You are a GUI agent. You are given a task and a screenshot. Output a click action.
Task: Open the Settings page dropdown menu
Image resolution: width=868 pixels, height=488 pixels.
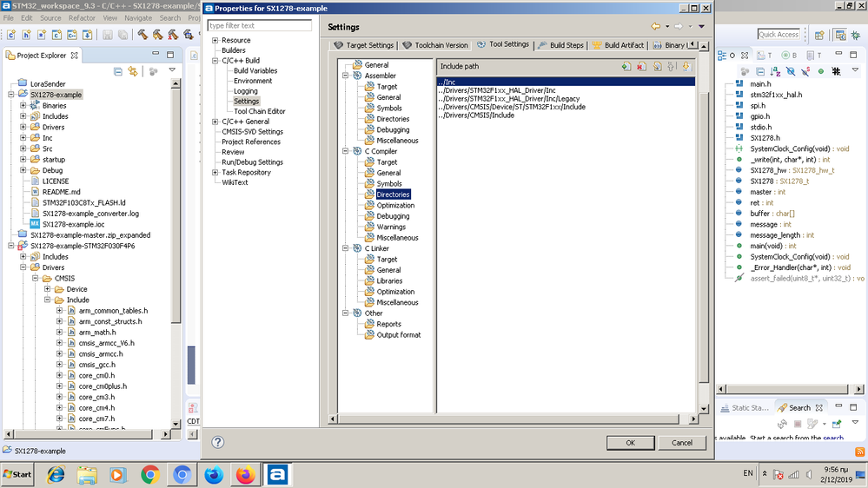point(701,27)
